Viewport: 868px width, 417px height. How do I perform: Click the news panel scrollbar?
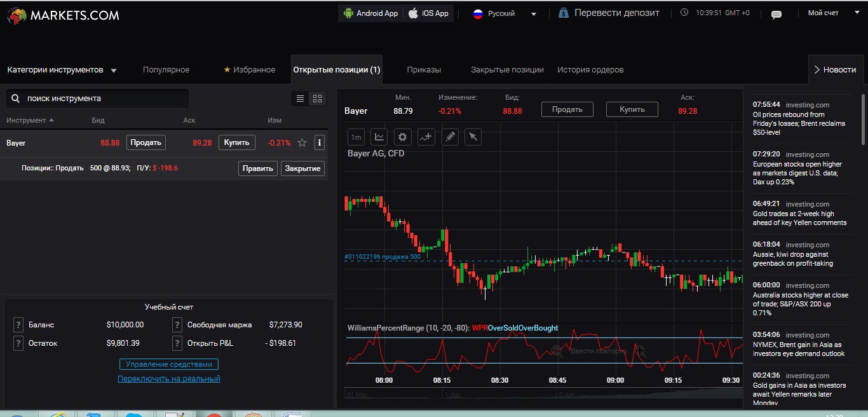[x=862, y=119]
